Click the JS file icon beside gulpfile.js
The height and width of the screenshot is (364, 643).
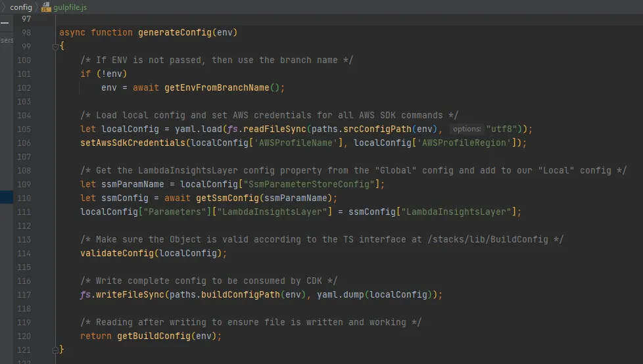point(46,7)
